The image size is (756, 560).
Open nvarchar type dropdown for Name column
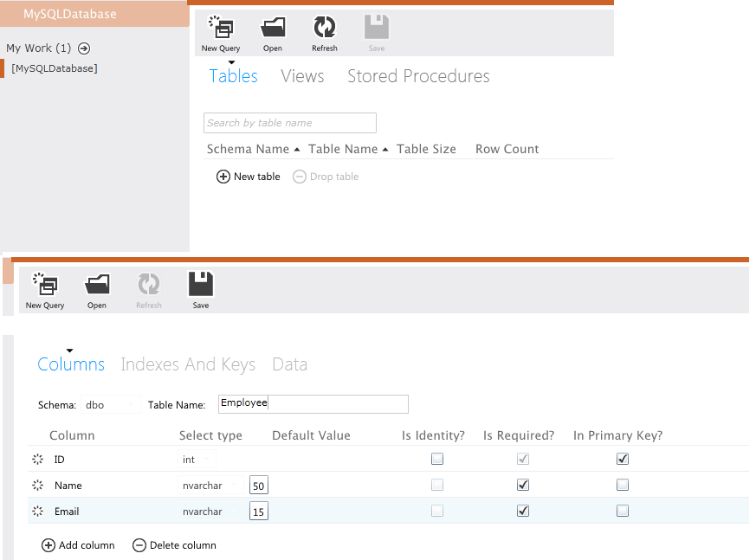[211, 486]
